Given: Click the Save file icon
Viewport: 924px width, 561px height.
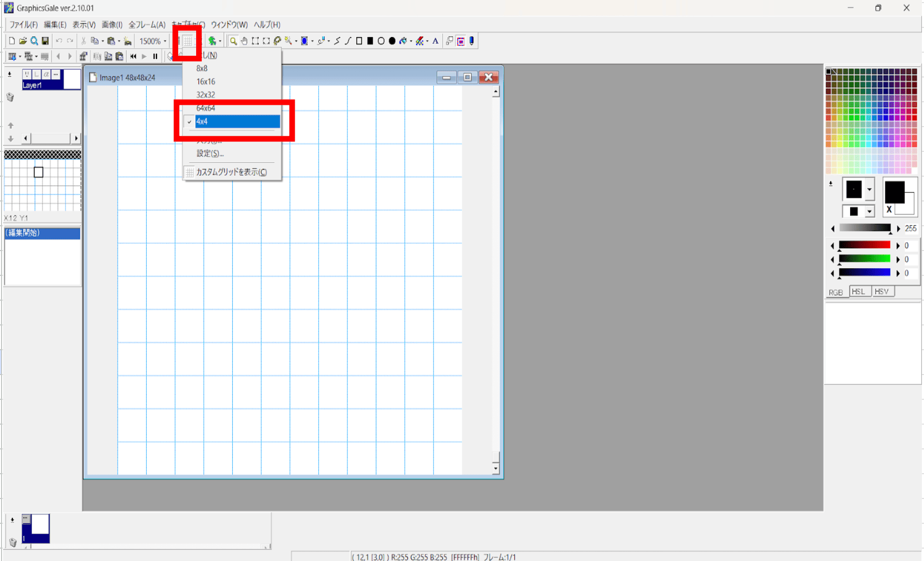Looking at the screenshot, I should tap(45, 41).
